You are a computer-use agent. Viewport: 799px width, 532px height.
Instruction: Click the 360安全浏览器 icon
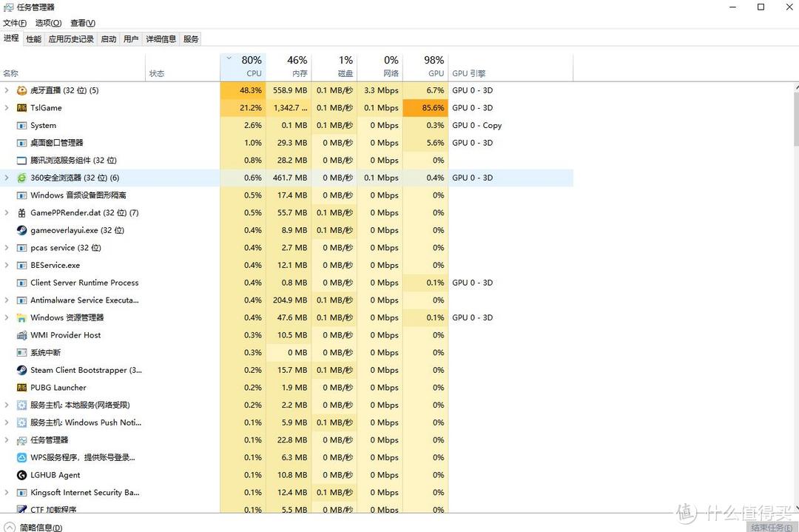[x=21, y=178]
